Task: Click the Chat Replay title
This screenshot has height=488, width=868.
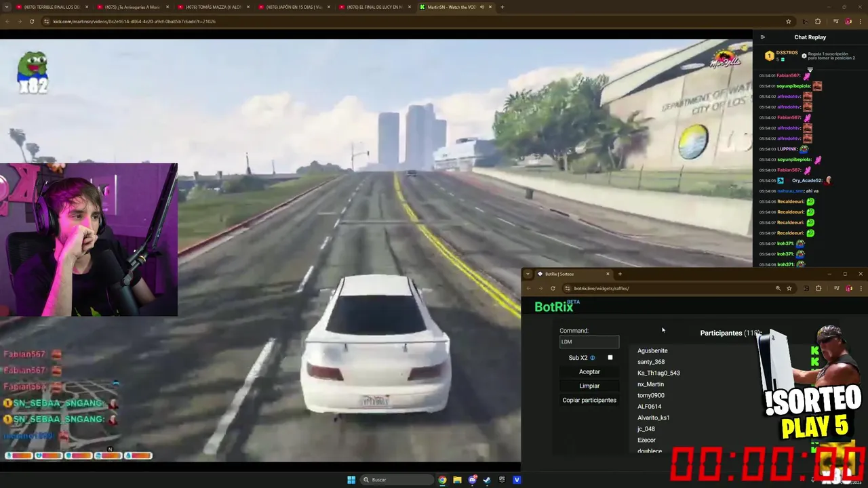Action: (810, 37)
